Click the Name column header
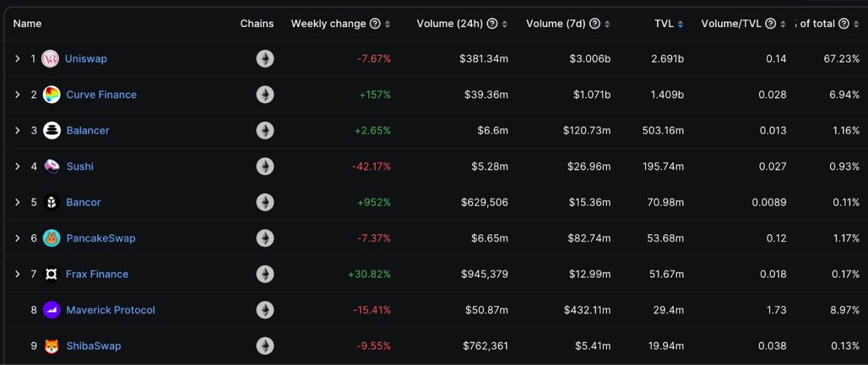 (27, 23)
